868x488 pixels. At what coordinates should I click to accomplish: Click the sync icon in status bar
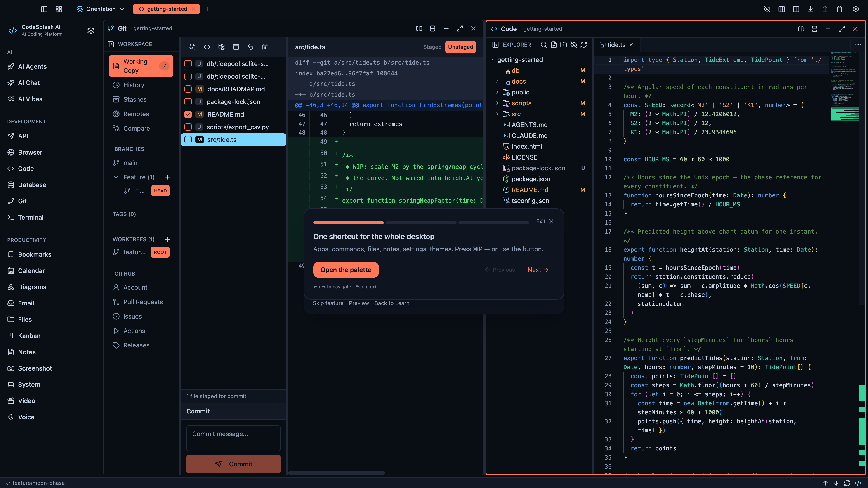click(847, 483)
